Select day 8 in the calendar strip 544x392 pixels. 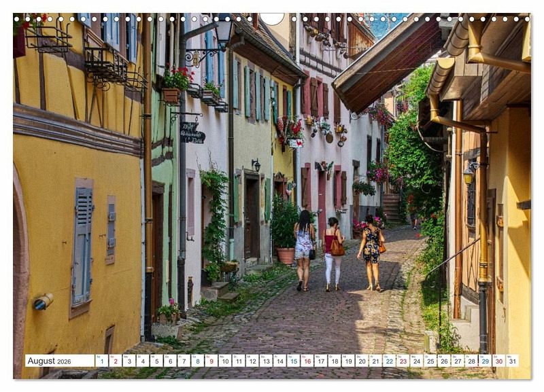pyautogui.click(x=198, y=361)
